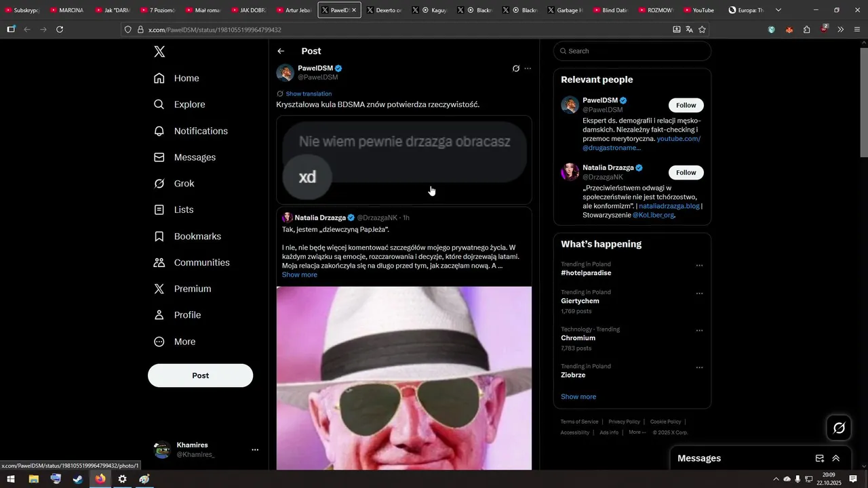The image size is (868, 488).
Task: Open Bookmarks page from the sidebar
Action: 187,237
